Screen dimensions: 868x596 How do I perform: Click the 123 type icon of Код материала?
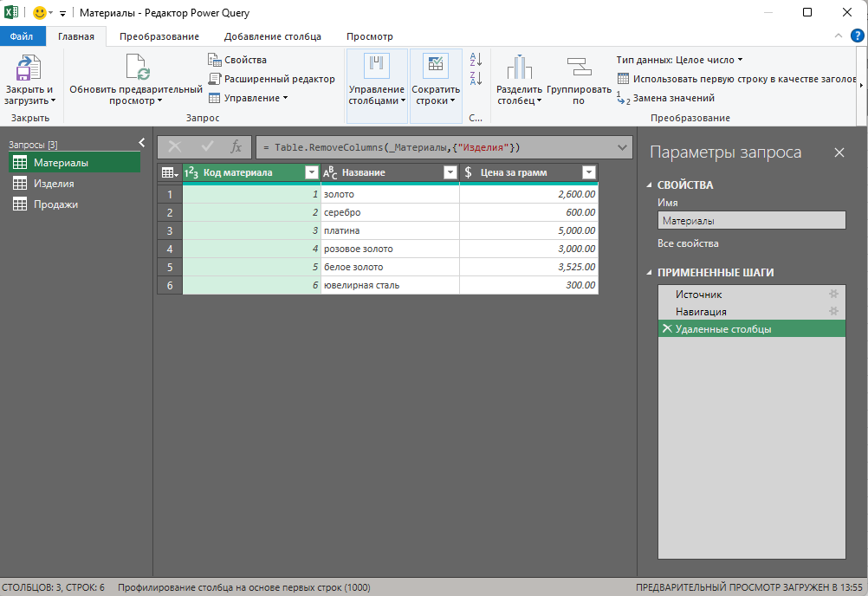(x=191, y=172)
